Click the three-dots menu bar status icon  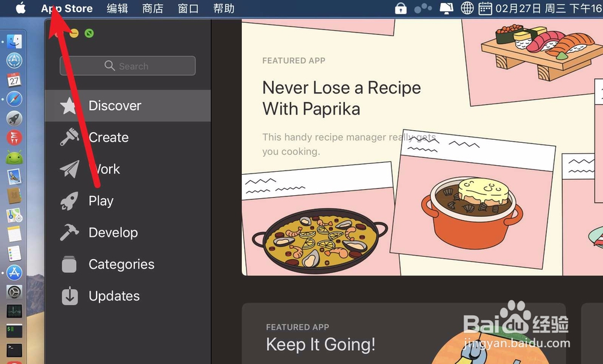tap(423, 8)
